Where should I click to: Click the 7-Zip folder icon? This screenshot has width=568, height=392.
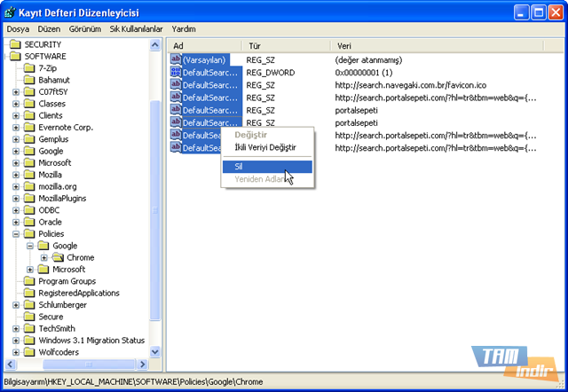tap(29, 67)
